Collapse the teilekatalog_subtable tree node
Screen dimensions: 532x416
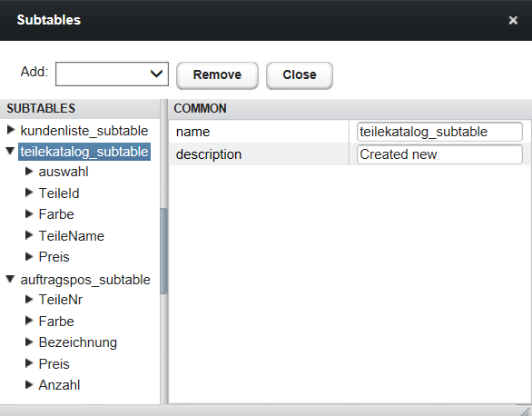coord(11,151)
